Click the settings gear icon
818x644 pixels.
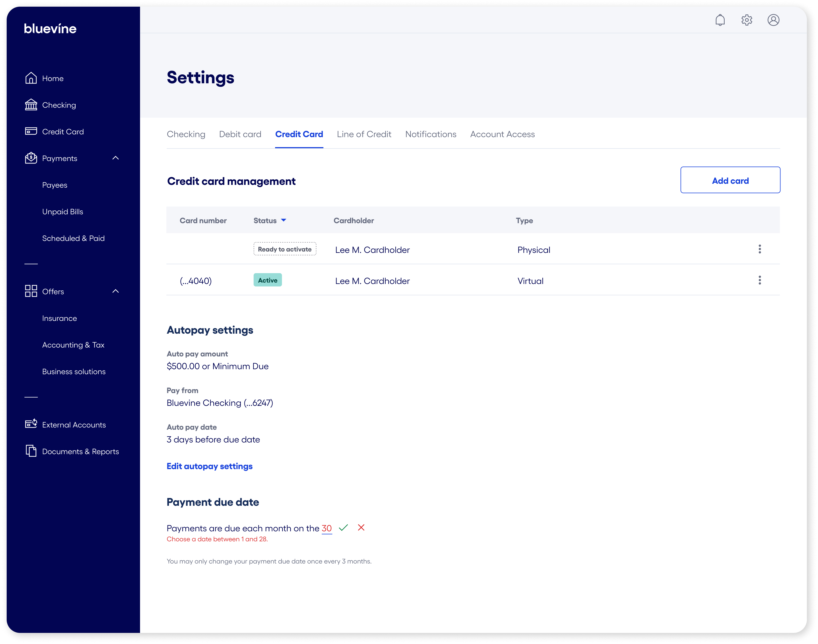747,20
